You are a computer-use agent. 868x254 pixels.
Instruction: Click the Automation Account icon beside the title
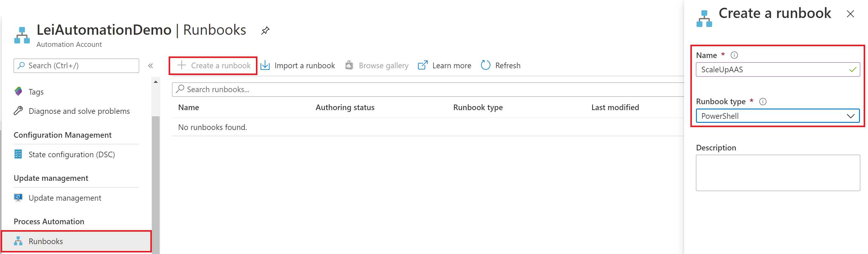[22, 35]
